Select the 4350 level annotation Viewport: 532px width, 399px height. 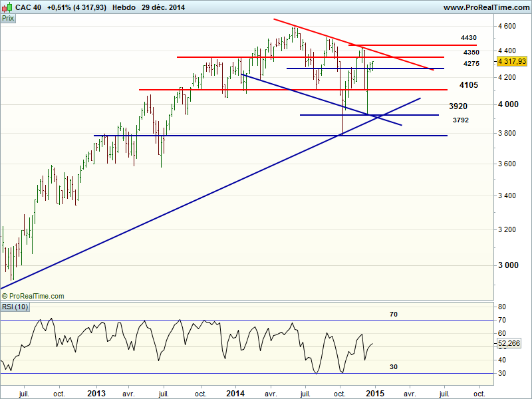tap(471, 52)
